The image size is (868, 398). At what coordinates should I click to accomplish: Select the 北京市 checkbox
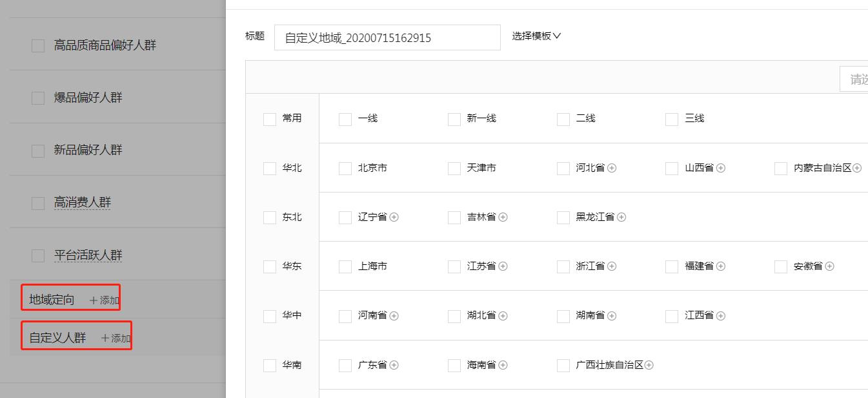tap(345, 168)
